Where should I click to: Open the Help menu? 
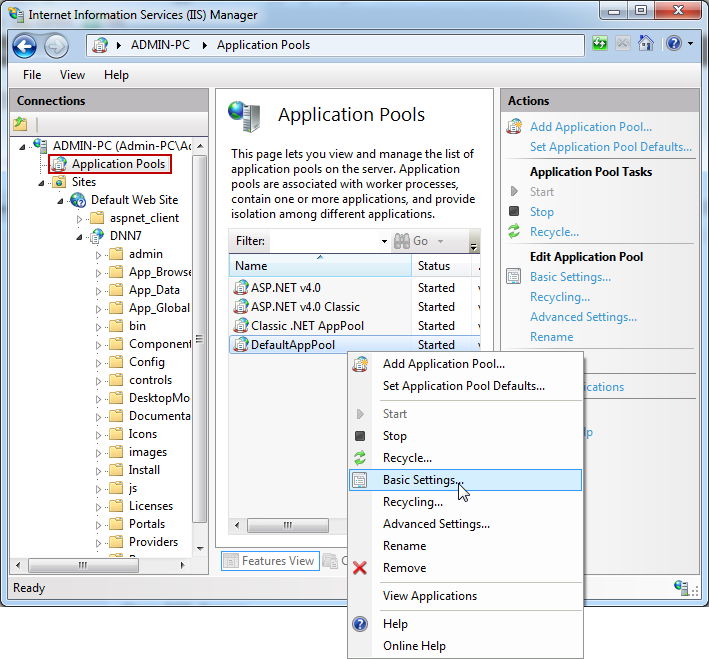tap(116, 75)
